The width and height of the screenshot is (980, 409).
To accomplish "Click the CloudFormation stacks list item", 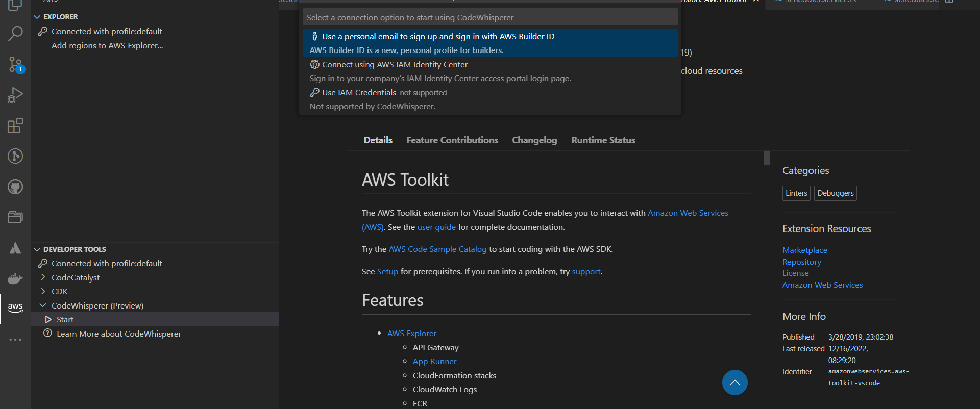I will tap(454, 375).
